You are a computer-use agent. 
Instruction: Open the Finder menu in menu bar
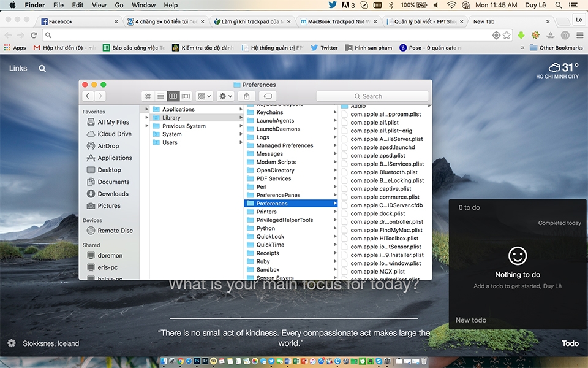coord(35,6)
